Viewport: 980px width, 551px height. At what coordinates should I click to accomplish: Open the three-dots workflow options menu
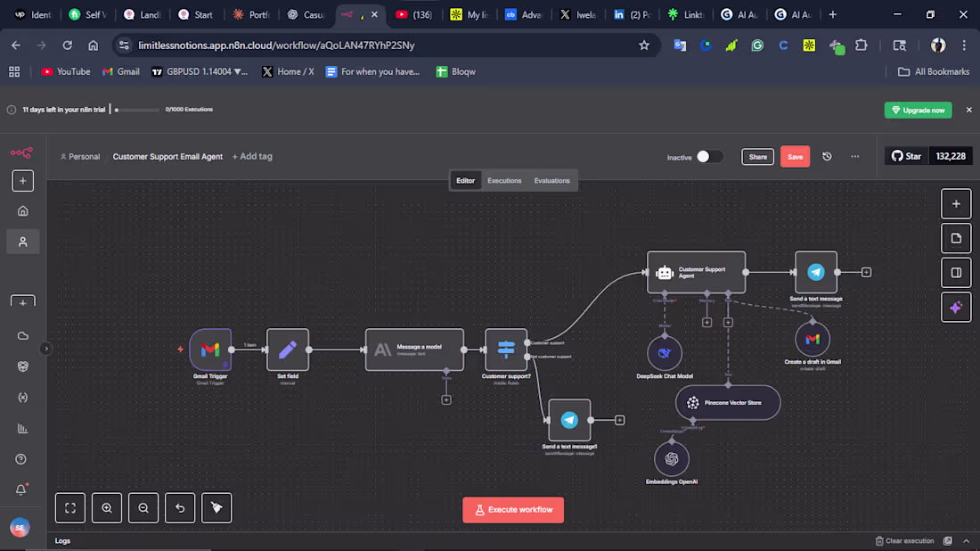coord(855,156)
